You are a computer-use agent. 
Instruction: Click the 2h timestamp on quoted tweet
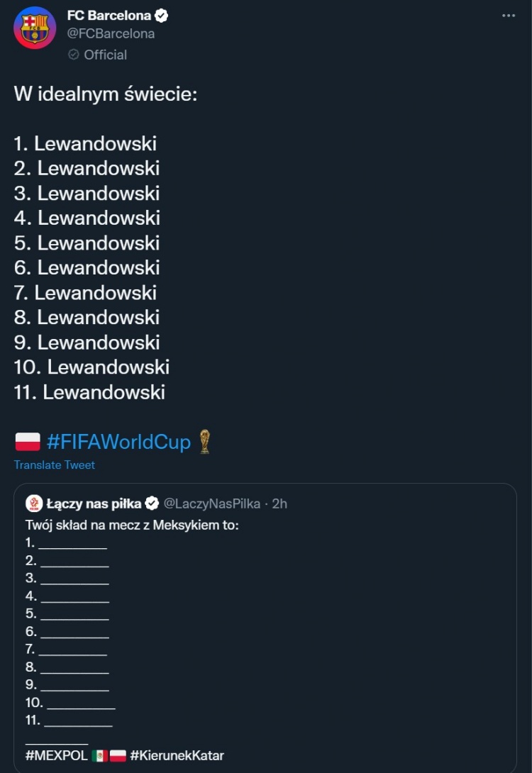tap(279, 504)
